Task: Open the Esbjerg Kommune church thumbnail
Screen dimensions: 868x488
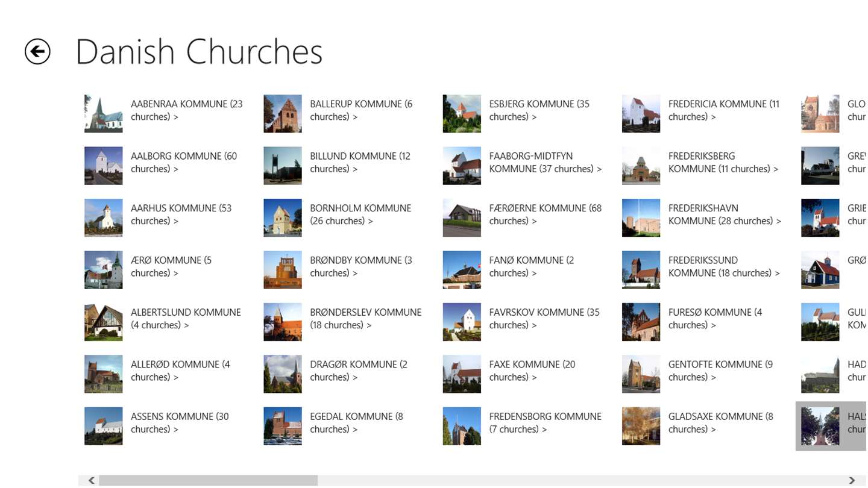Action: coord(462,114)
